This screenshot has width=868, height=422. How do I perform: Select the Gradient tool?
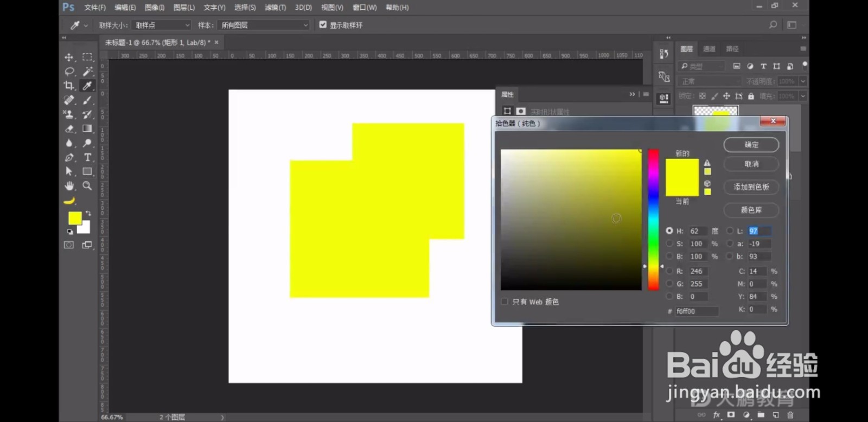click(x=87, y=129)
